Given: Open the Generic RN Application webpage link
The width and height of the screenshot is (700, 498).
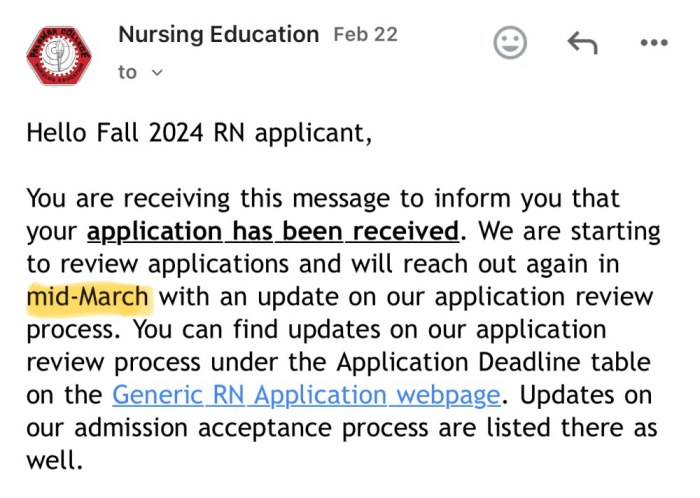Looking at the screenshot, I should pyautogui.click(x=306, y=395).
